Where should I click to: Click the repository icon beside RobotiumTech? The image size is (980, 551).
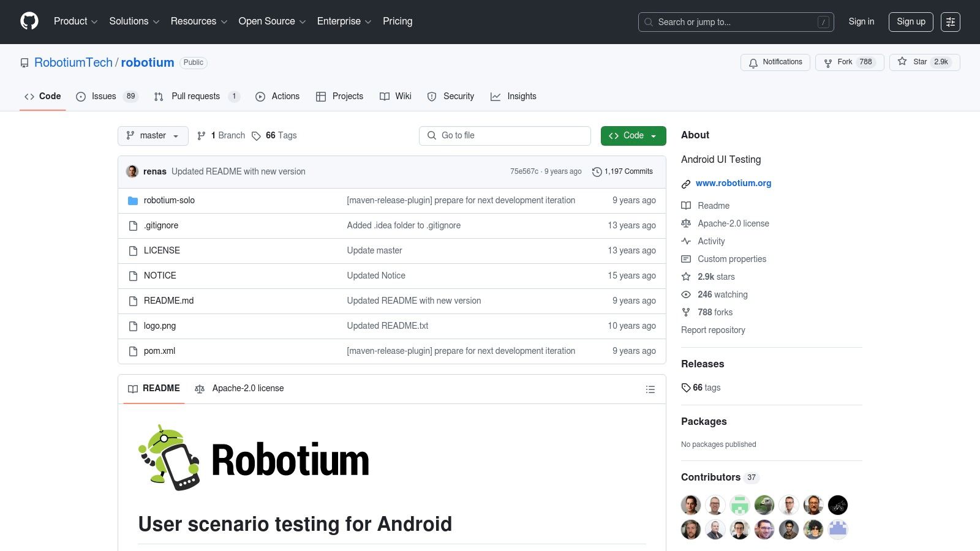click(x=24, y=63)
